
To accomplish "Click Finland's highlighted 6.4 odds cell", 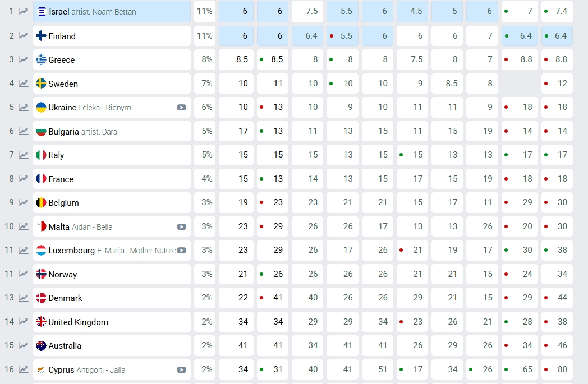I will [307, 36].
